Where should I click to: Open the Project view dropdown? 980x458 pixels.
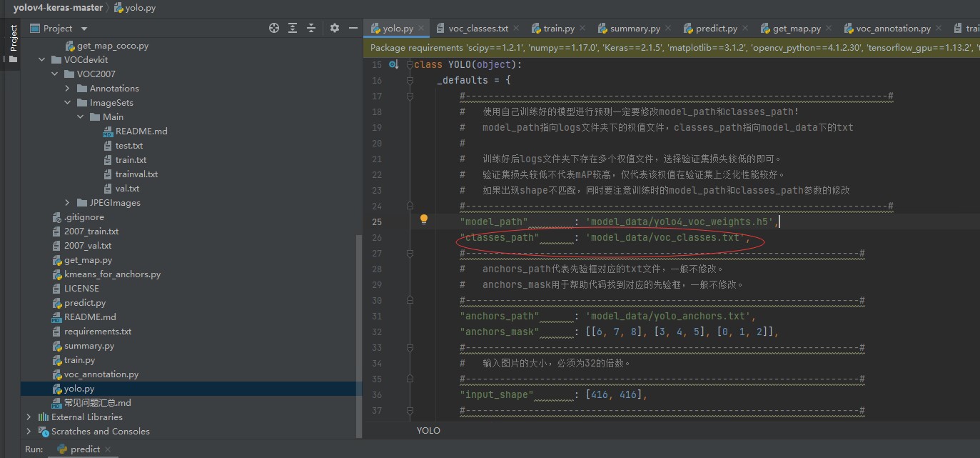pos(84,29)
